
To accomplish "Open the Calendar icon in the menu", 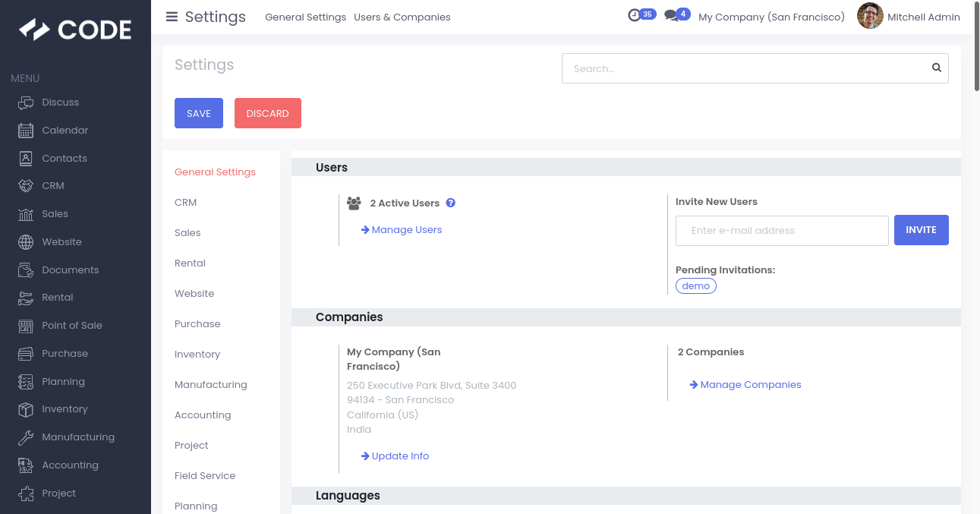I will point(26,131).
